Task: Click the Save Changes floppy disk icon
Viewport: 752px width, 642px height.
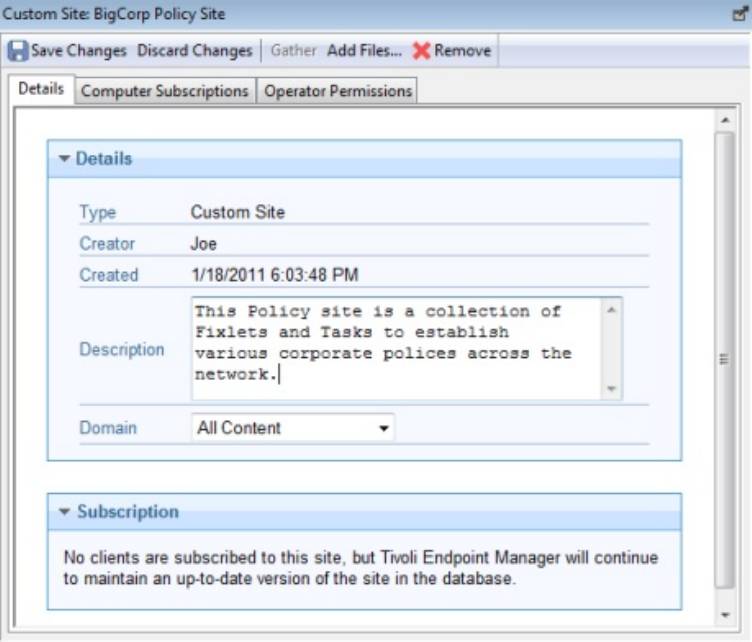Action: [x=18, y=50]
